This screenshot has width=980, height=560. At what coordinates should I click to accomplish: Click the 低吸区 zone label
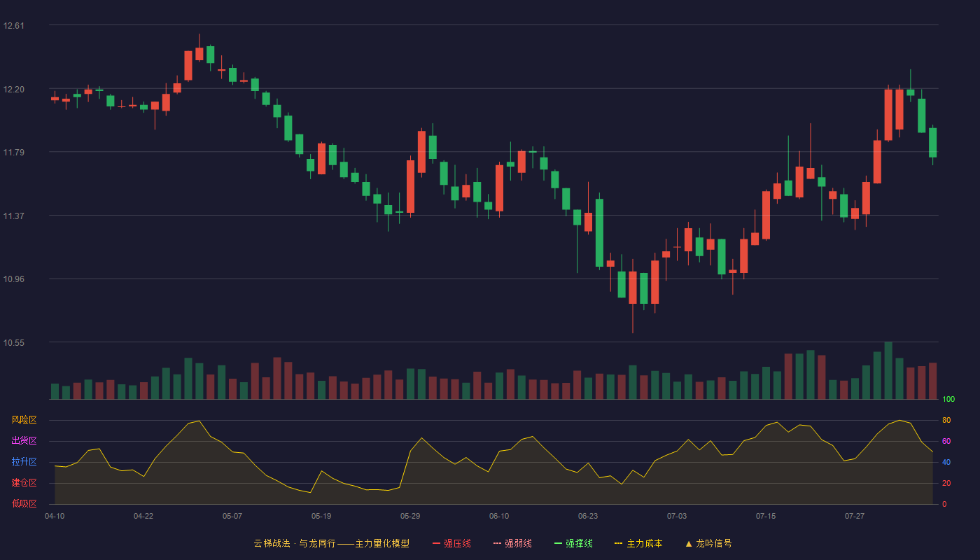click(x=24, y=504)
